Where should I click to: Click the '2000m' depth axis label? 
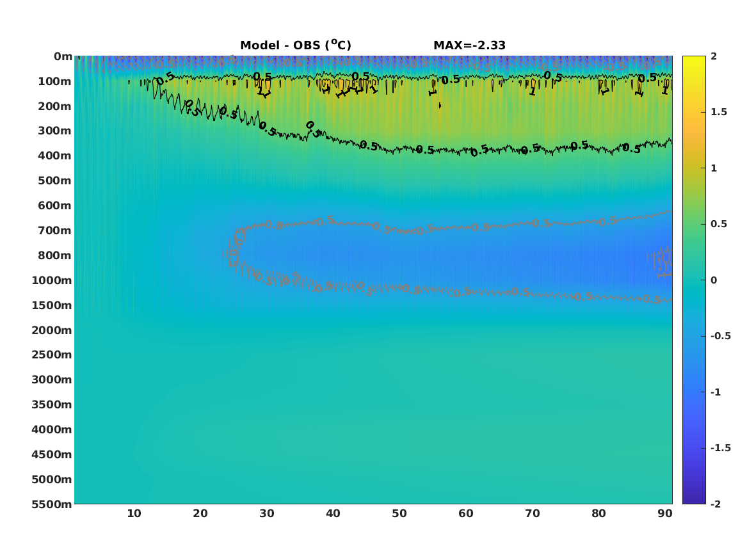pyautogui.click(x=52, y=330)
